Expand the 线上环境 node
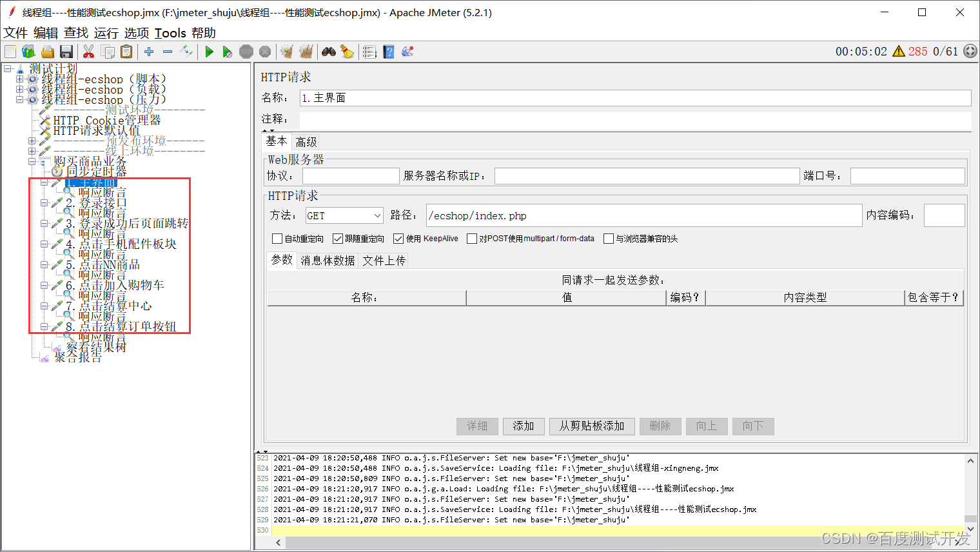This screenshot has height=552, width=980. [32, 151]
